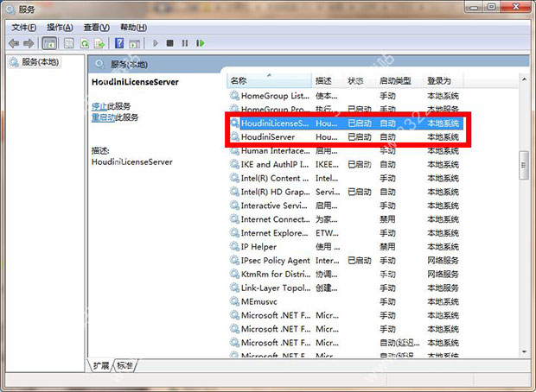Click 禁用 startup type of IP Helper
The image size is (536, 392).
coord(387,247)
